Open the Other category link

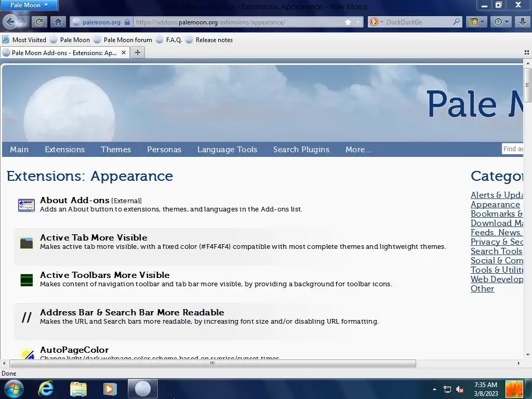point(482,288)
